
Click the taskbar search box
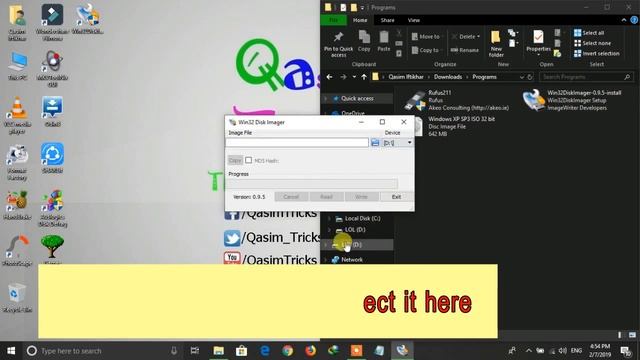[102, 351]
